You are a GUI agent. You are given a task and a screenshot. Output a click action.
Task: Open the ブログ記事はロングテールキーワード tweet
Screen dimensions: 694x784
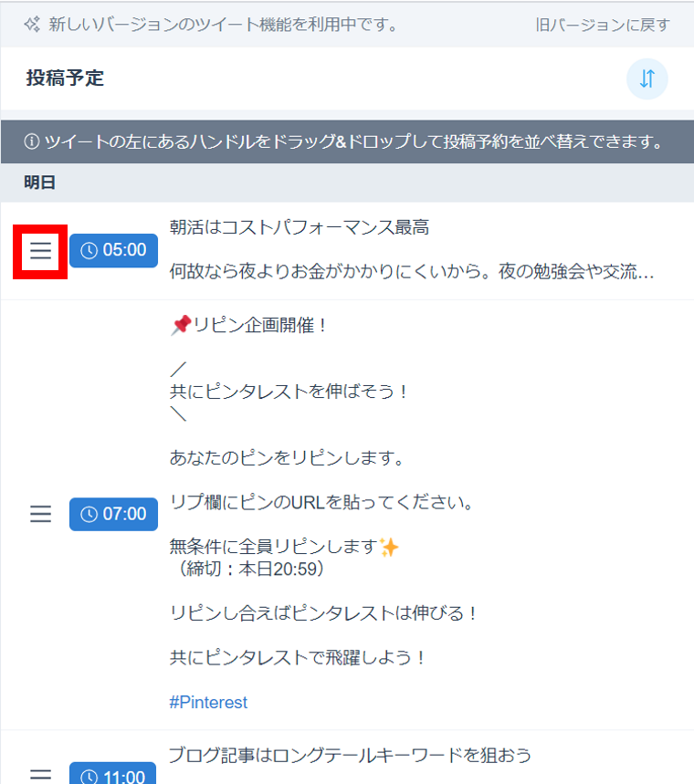(350, 755)
